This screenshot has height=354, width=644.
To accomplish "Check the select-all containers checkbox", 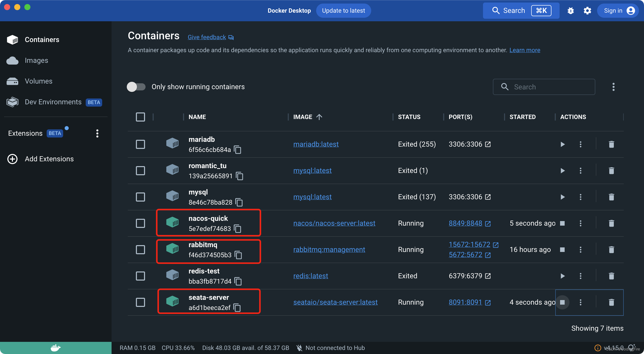I will tap(140, 117).
